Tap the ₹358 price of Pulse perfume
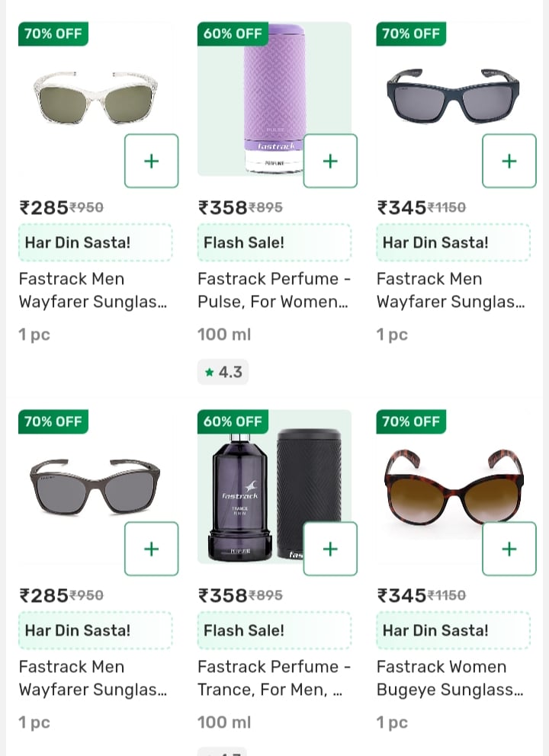The image size is (549, 756). (223, 207)
